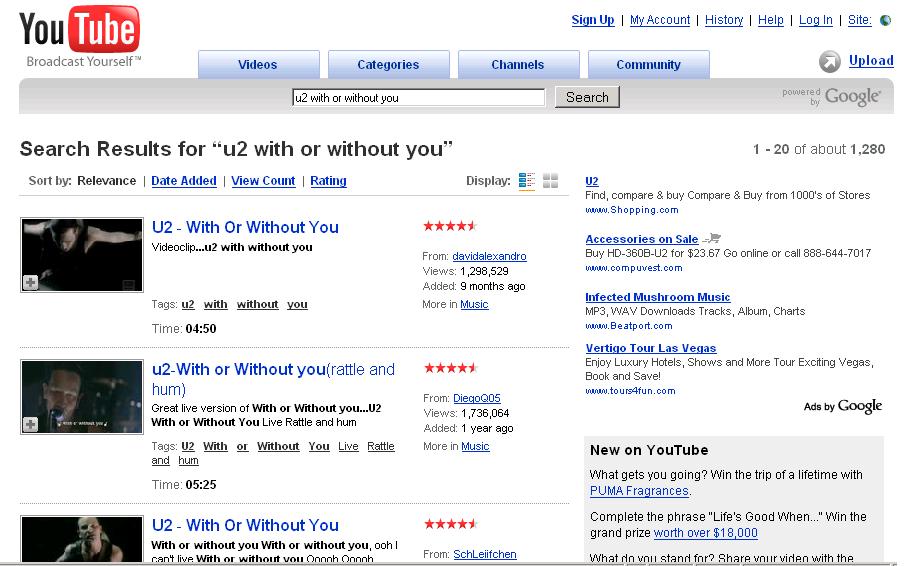Open the PUMA Fragrances link
916x566 pixels.
[639, 491]
